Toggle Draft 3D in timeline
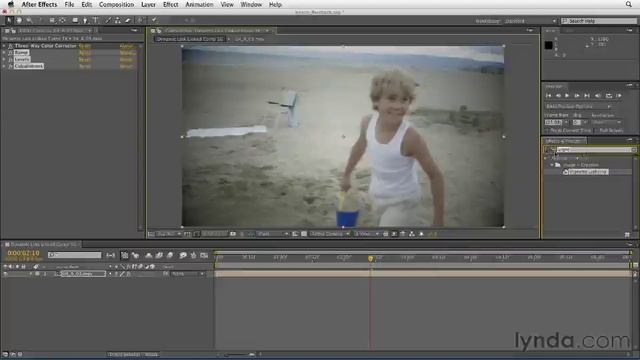 tap(136, 256)
